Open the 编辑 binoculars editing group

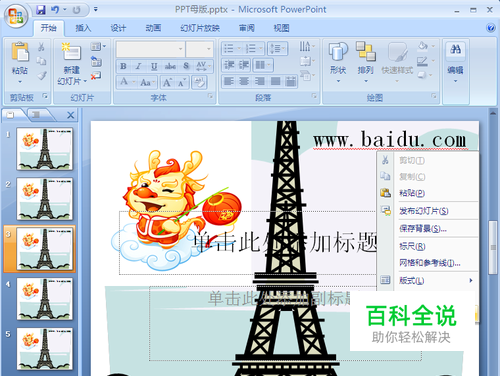click(x=455, y=50)
